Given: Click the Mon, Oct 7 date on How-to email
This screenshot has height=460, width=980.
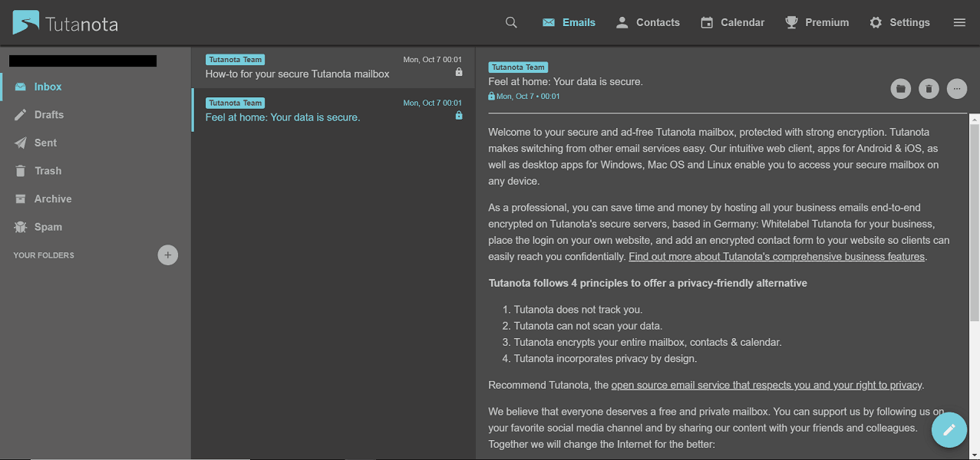Looking at the screenshot, I should [x=432, y=59].
